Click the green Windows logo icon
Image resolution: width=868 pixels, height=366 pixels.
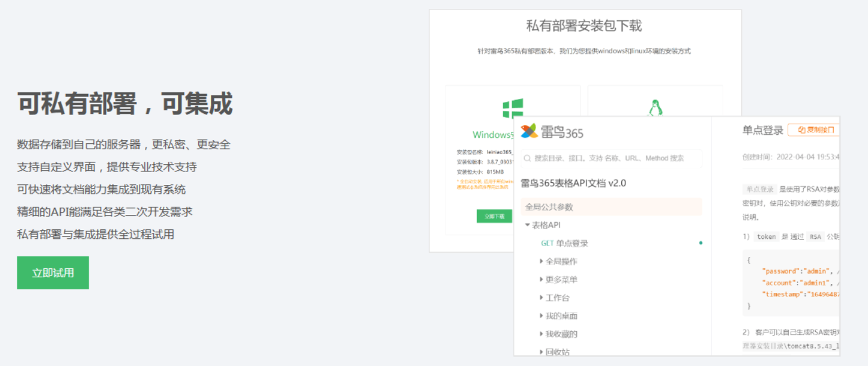pos(512,108)
